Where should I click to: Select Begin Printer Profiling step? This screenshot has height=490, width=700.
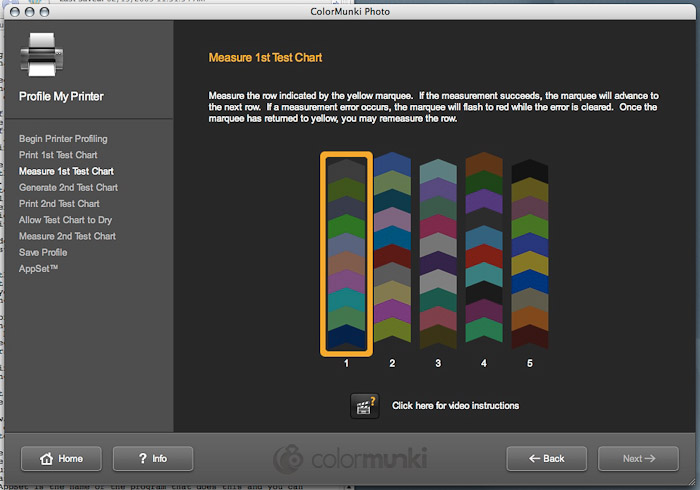pyautogui.click(x=63, y=139)
